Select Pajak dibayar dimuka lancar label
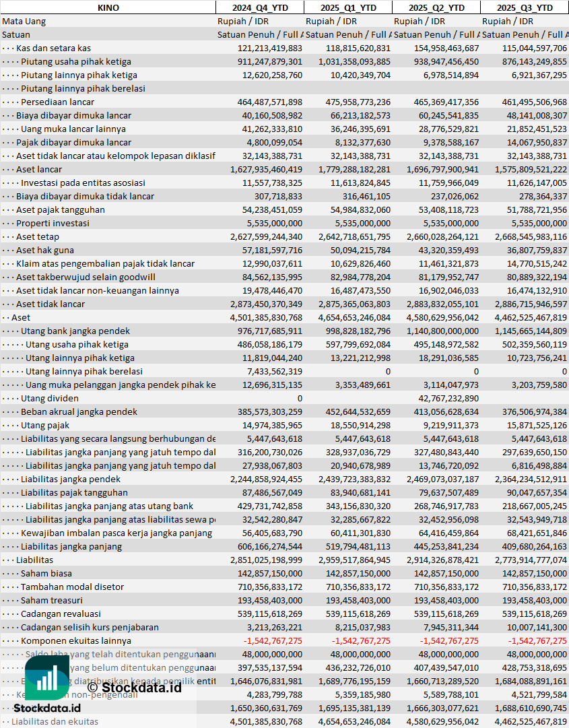Viewport: 569px width, 728px height. [74, 143]
